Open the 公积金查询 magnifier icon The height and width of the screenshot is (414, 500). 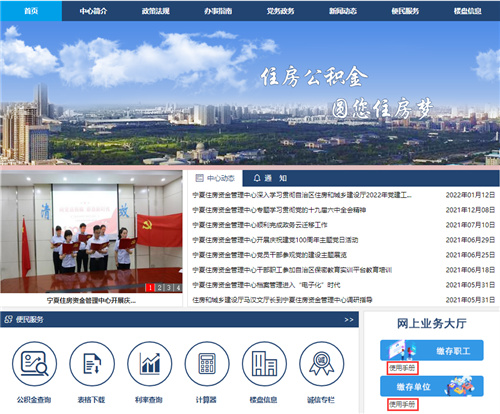(34, 364)
